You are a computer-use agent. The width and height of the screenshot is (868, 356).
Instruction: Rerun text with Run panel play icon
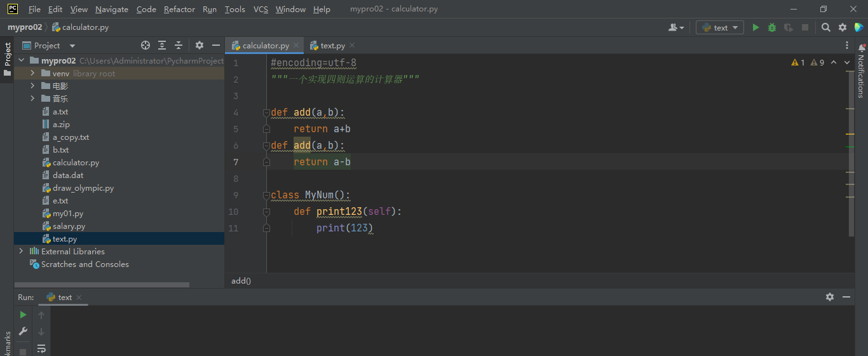23,315
